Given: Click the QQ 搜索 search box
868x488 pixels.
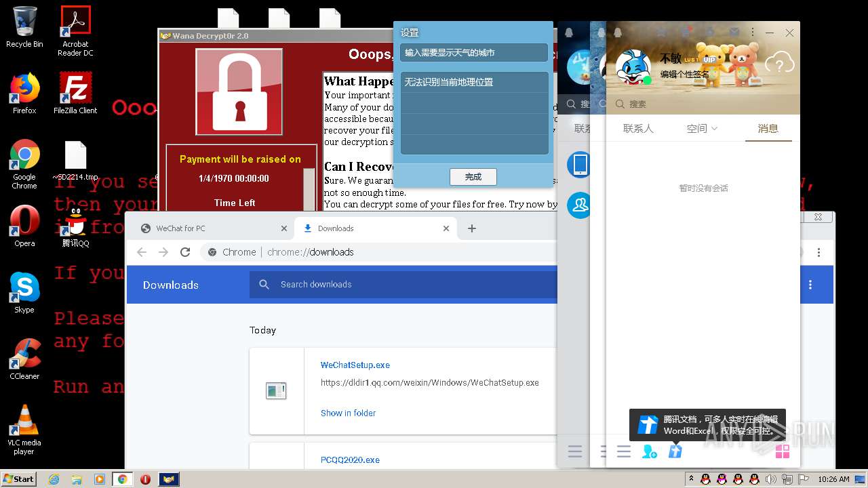Looking at the screenshot, I should click(x=703, y=104).
